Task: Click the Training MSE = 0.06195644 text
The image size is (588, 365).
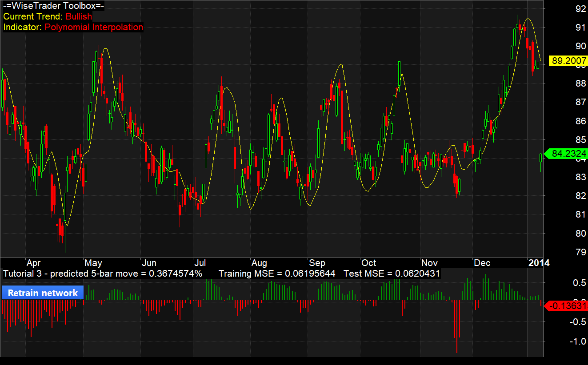Action: (277, 274)
